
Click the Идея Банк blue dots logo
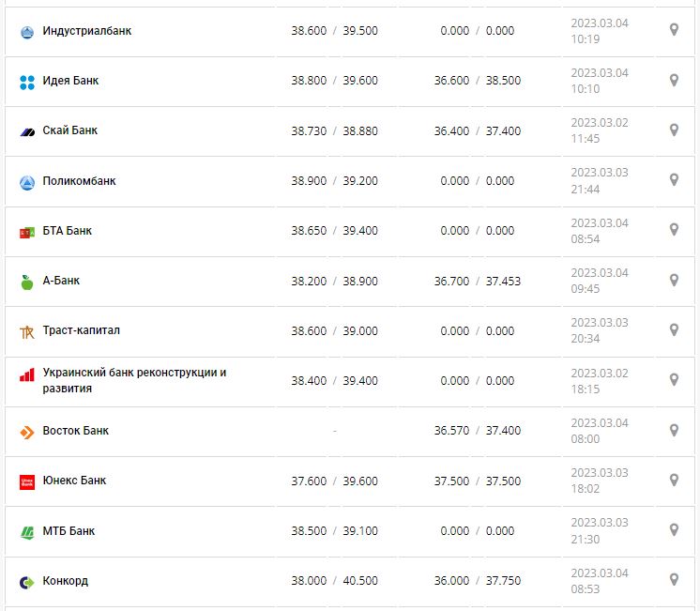tap(27, 82)
